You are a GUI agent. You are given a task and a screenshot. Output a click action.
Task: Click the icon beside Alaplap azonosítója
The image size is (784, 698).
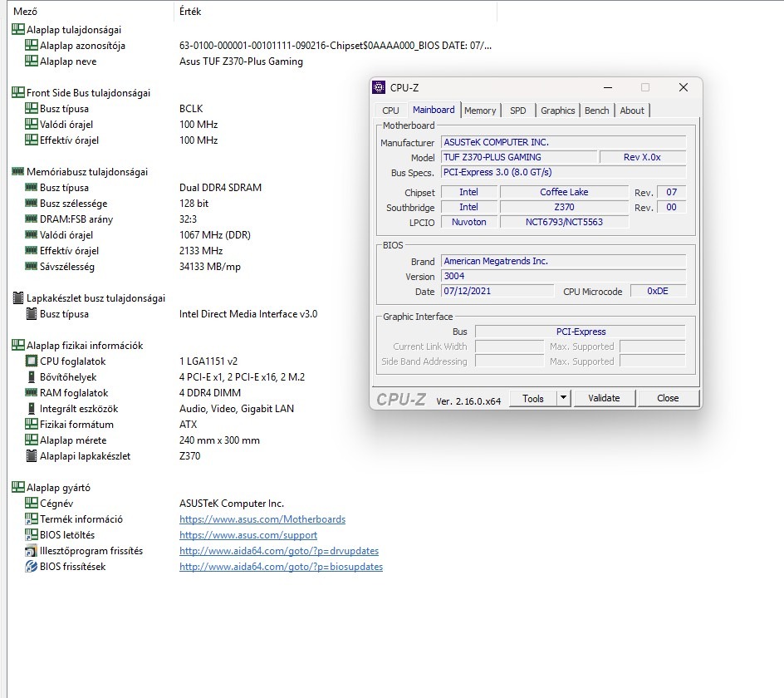click(31, 46)
